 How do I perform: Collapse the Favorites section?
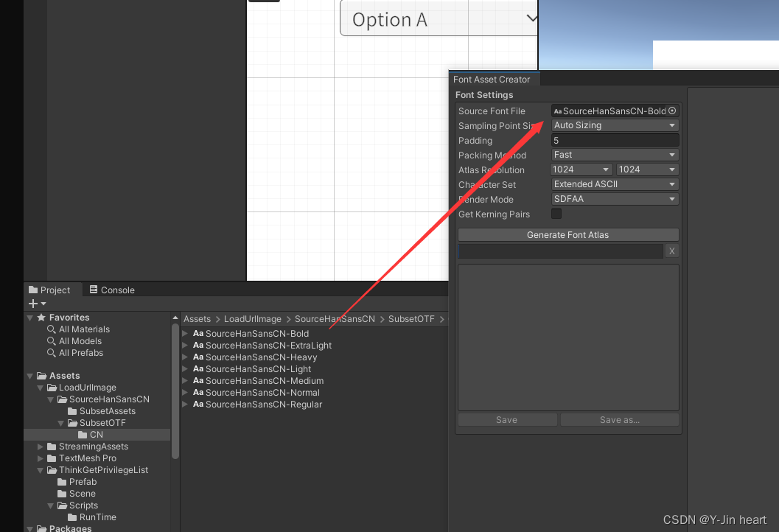coord(30,318)
